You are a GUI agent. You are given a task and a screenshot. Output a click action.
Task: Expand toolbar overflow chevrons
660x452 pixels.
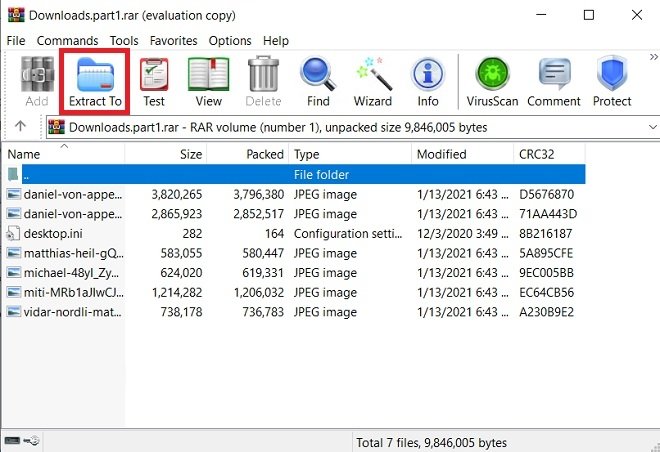coord(653,57)
